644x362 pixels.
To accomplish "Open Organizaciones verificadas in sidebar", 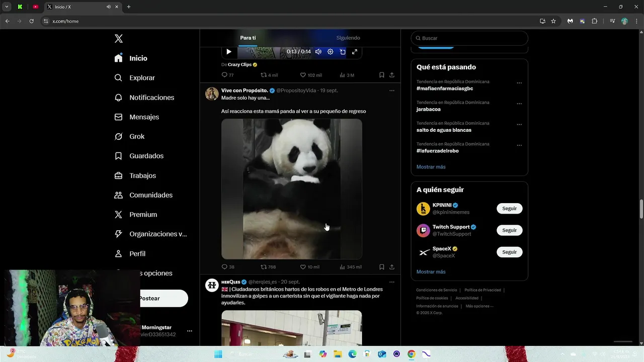I will pos(150,234).
